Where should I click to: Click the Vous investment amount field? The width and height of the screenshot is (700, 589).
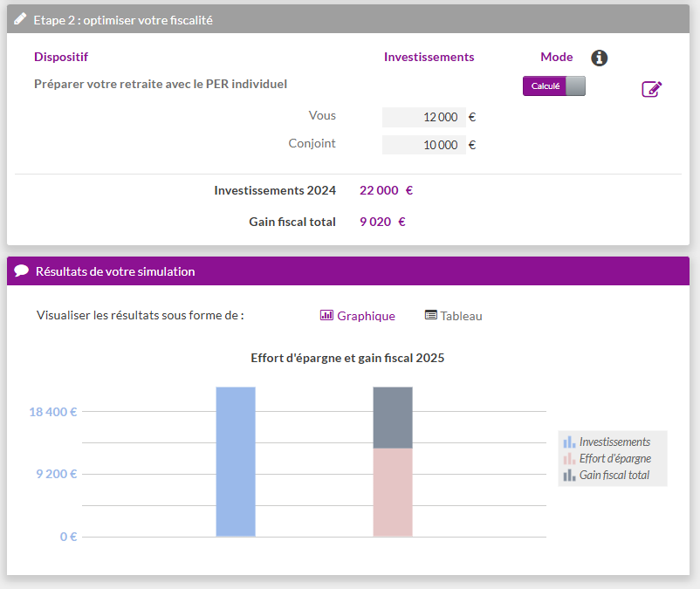tap(424, 117)
